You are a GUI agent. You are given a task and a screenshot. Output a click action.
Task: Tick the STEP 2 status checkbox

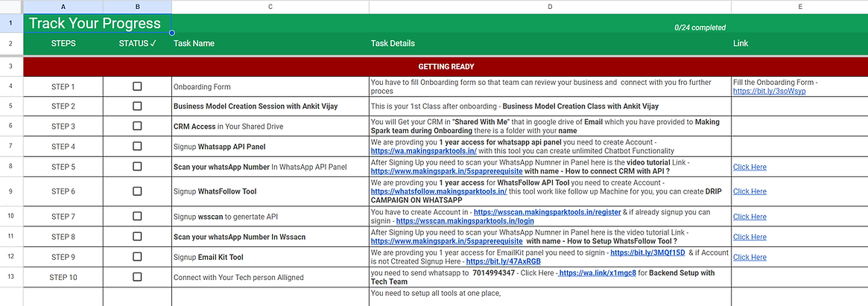[x=137, y=106]
